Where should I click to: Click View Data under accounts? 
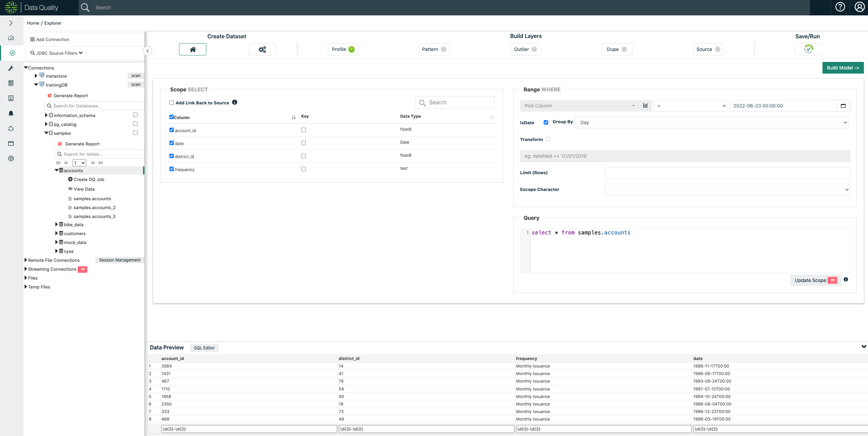81,189
